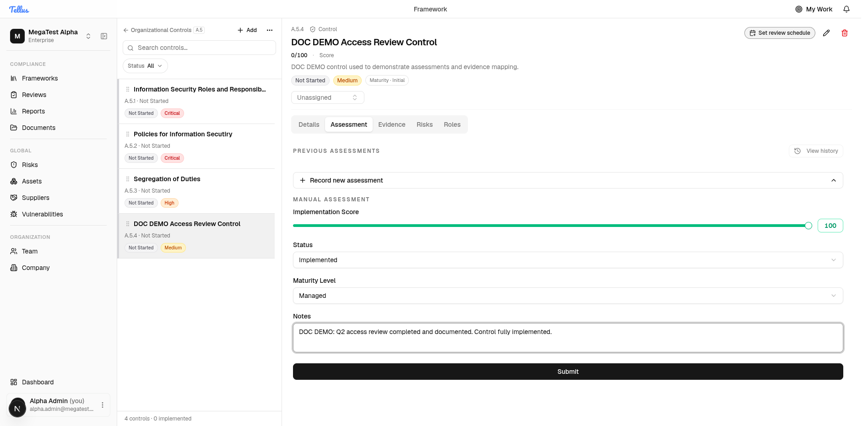Open Alpha Admin user options menu

[x=103, y=405]
